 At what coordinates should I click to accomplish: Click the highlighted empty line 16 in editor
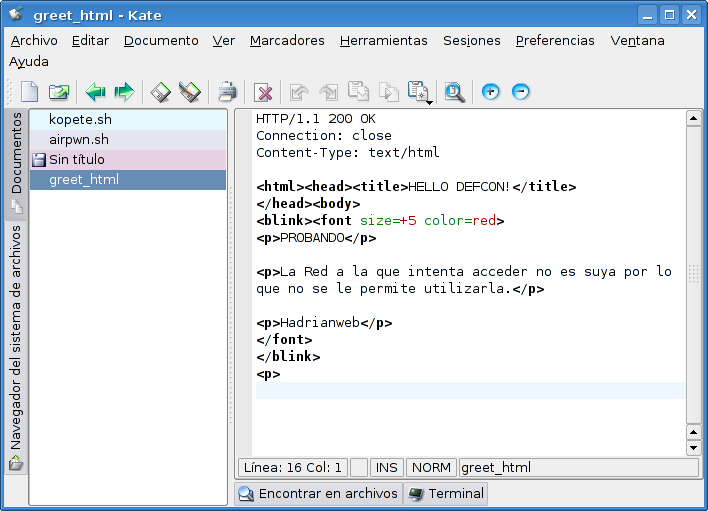tap(470, 390)
